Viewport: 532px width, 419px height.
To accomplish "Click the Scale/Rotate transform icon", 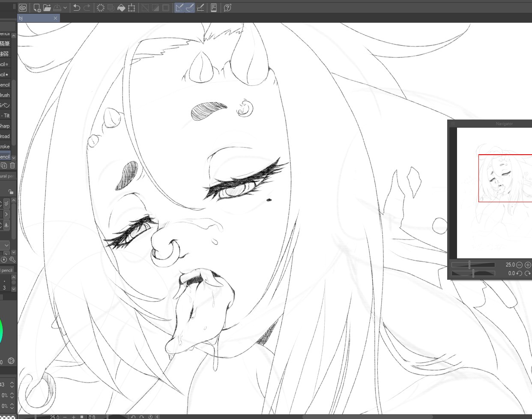I will click(x=132, y=8).
